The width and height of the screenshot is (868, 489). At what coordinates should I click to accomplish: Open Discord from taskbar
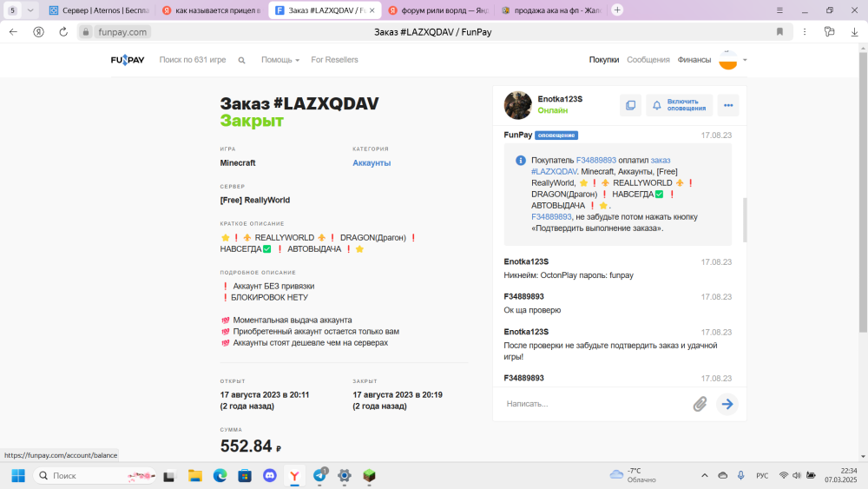point(270,476)
